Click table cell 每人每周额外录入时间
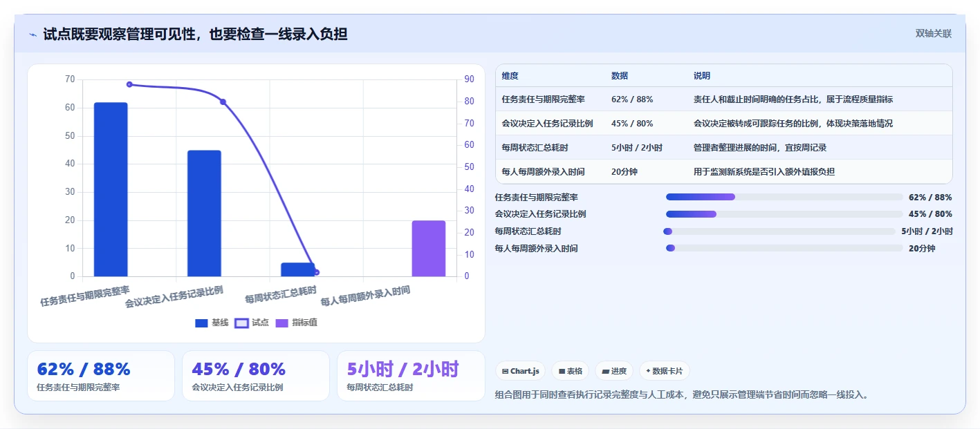This screenshot has height=429, width=980. point(543,172)
